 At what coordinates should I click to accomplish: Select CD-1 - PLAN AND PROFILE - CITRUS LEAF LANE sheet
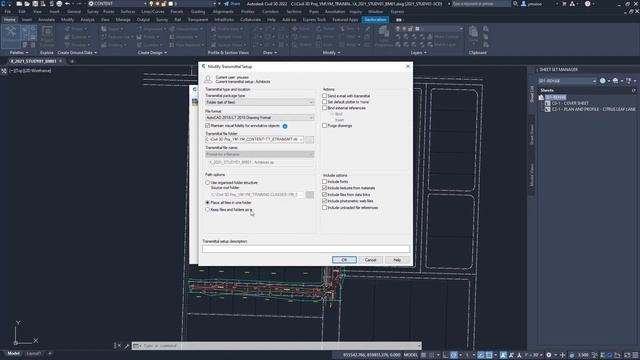click(593, 109)
